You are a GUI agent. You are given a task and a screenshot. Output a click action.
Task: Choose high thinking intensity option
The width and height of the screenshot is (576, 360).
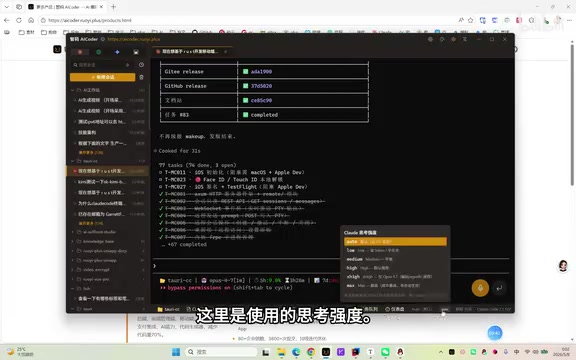[x=395, y=268]
